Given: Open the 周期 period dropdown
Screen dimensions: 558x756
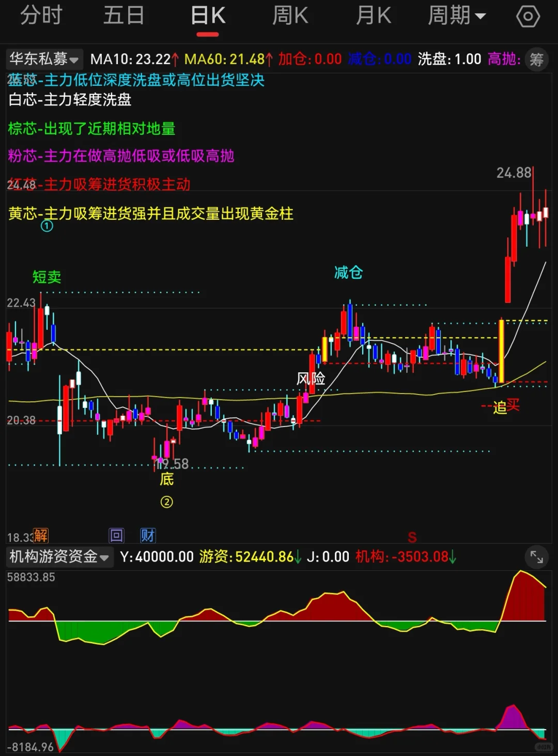Looking at the screenshot, I should pyautogui.click(x=457, y=16).
